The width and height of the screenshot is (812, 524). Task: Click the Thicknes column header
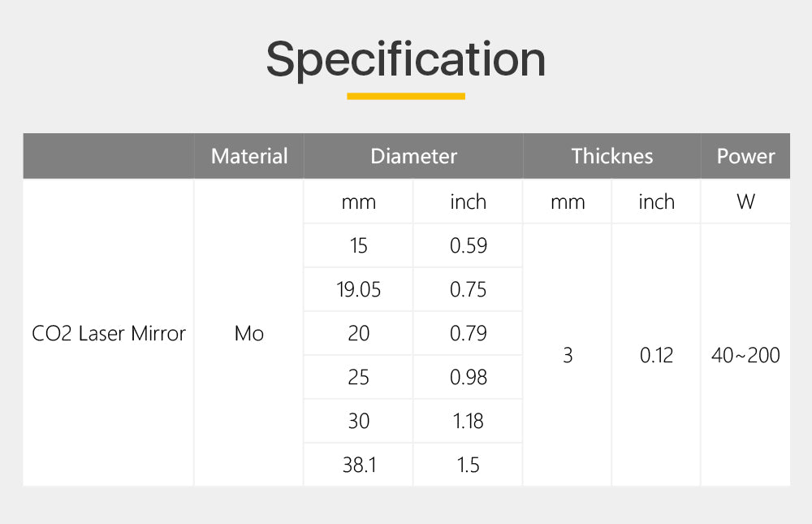611,156
